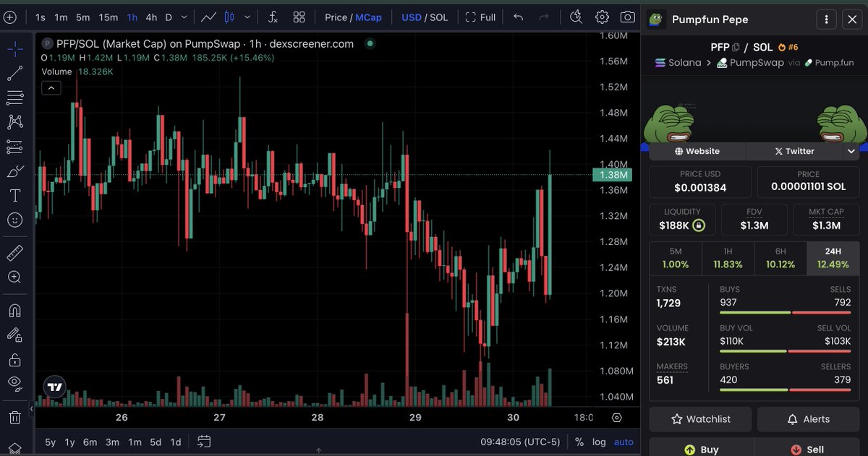Expand the timeframe dropdown arrow

(x=184, y=17)
